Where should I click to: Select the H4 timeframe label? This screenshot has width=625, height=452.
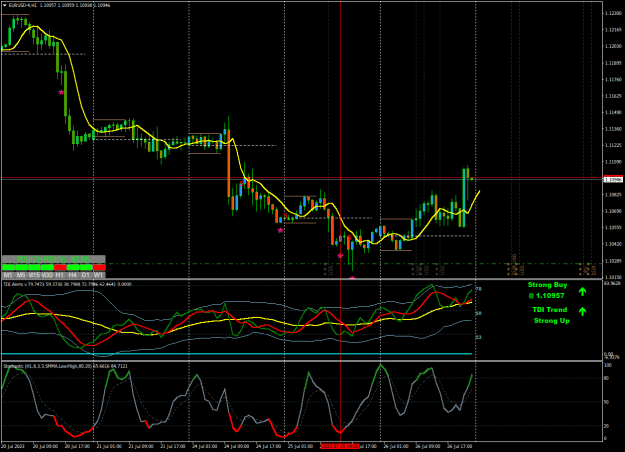73,275
